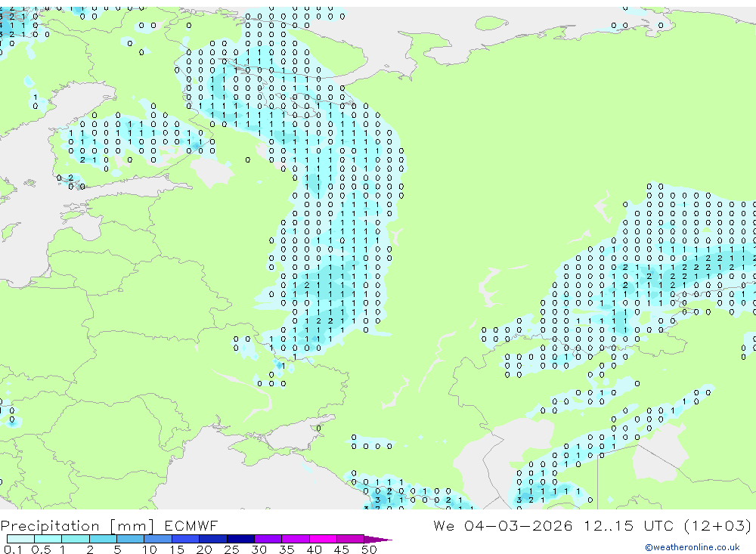Select the 2–5 mm legend color swatch
Viewport: 756px width, 554px height.
pos(103,539)
